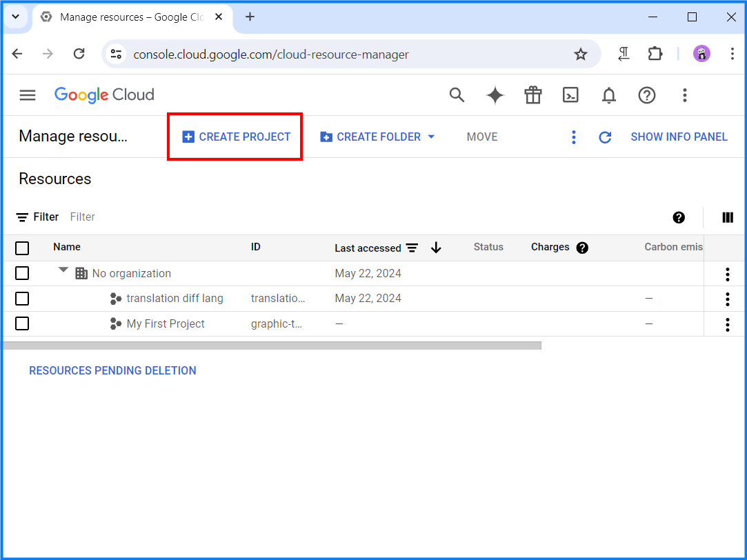Select all resources checkbox

click(x=22, y=248)
